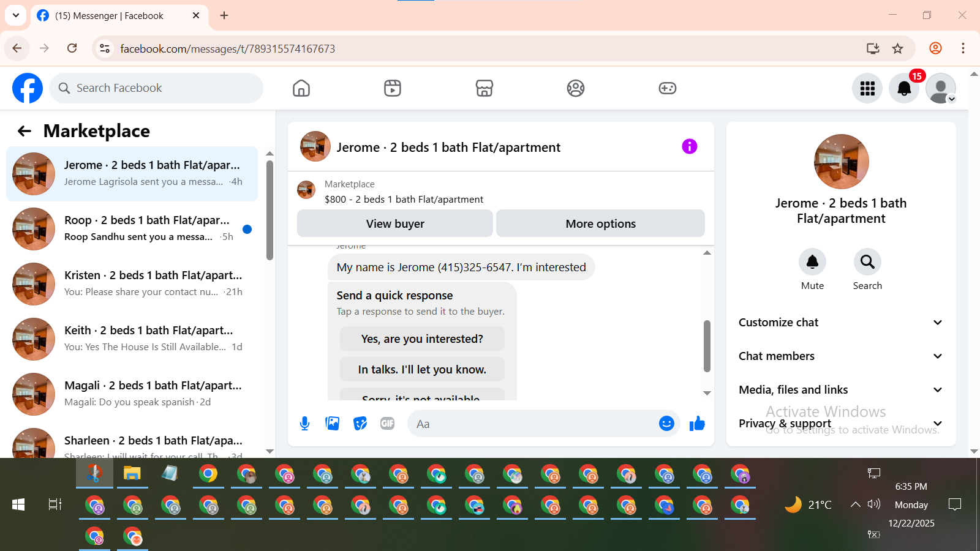Screen dimensions: 980x551
Task: Click the chat messages scrollbar thumb
Action: (707, 346)
